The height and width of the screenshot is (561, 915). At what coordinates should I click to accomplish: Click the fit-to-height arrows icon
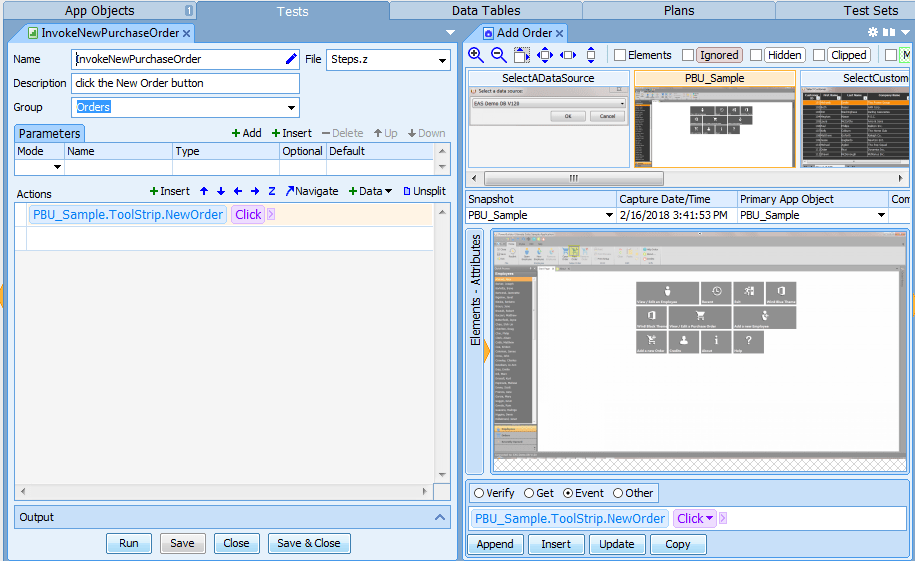coord(591,55)
